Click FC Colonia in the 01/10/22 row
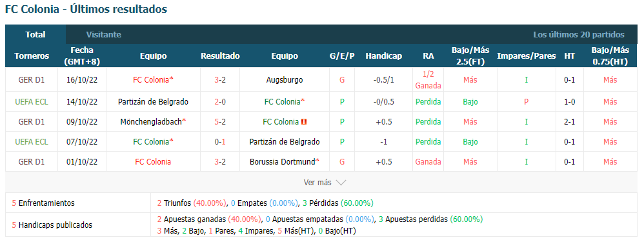This screenshot has width=644, height=242. [x=153, y=161]
